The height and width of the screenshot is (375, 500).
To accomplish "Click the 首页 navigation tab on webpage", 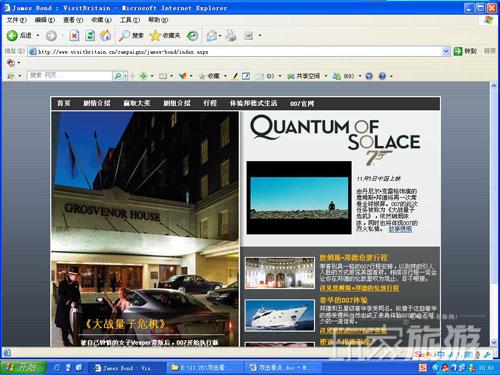I will click(x=64, y=103).
